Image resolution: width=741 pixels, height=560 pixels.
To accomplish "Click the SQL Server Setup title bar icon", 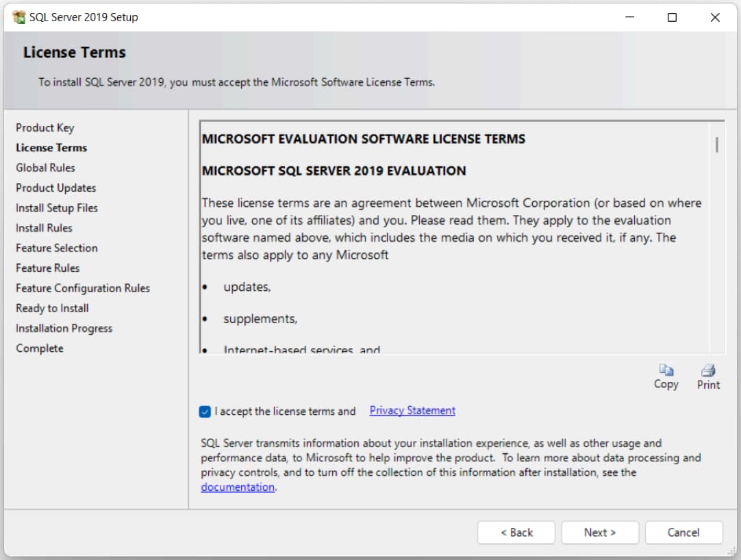I will click(x=18, y=18).
